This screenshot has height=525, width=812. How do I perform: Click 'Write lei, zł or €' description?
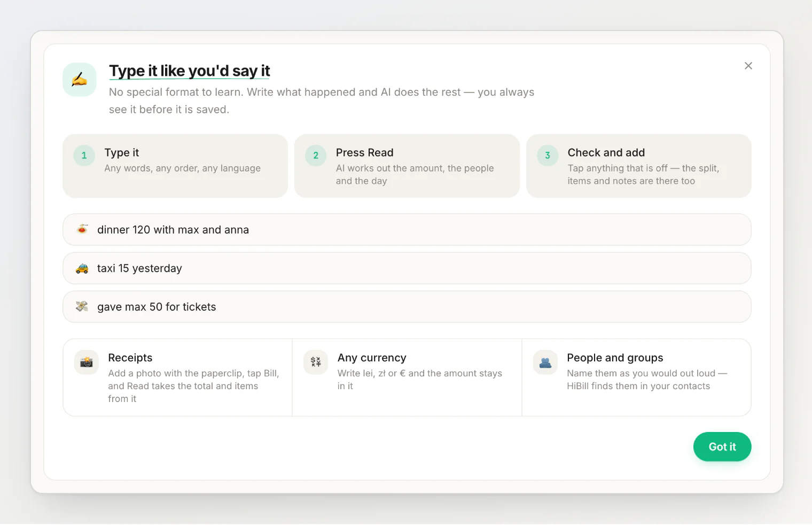coord(420,380)
